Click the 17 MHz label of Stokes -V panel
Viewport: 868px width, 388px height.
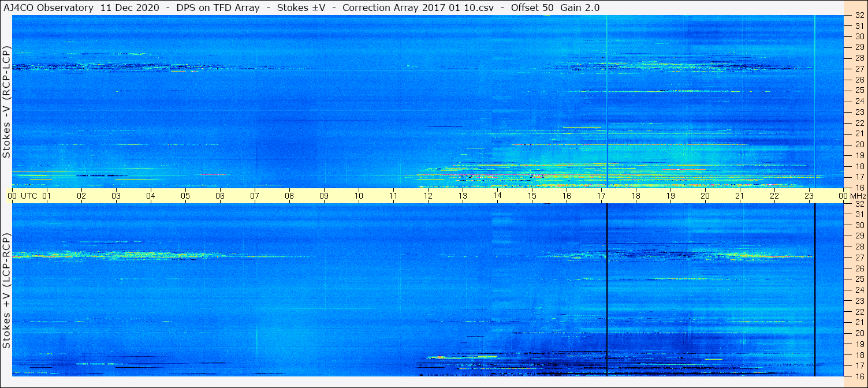[859, 177]
